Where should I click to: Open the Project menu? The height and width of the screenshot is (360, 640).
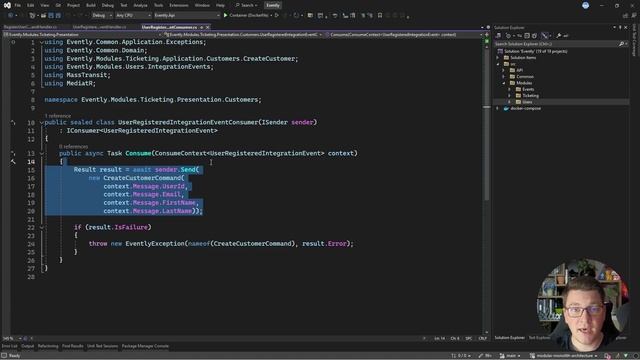[x=73, y=5]
